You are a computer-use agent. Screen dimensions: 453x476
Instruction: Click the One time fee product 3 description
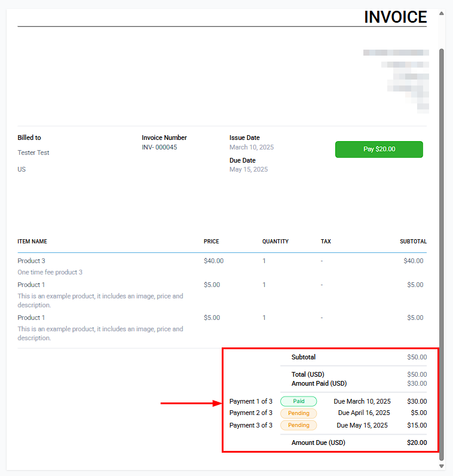coord(50,272)
